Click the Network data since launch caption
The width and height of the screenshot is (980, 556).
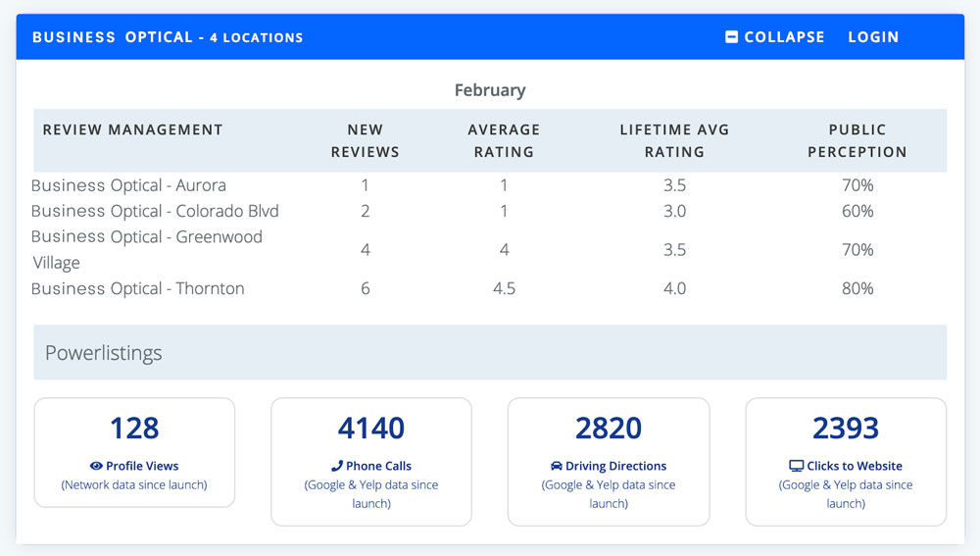[x=134, y=484]
